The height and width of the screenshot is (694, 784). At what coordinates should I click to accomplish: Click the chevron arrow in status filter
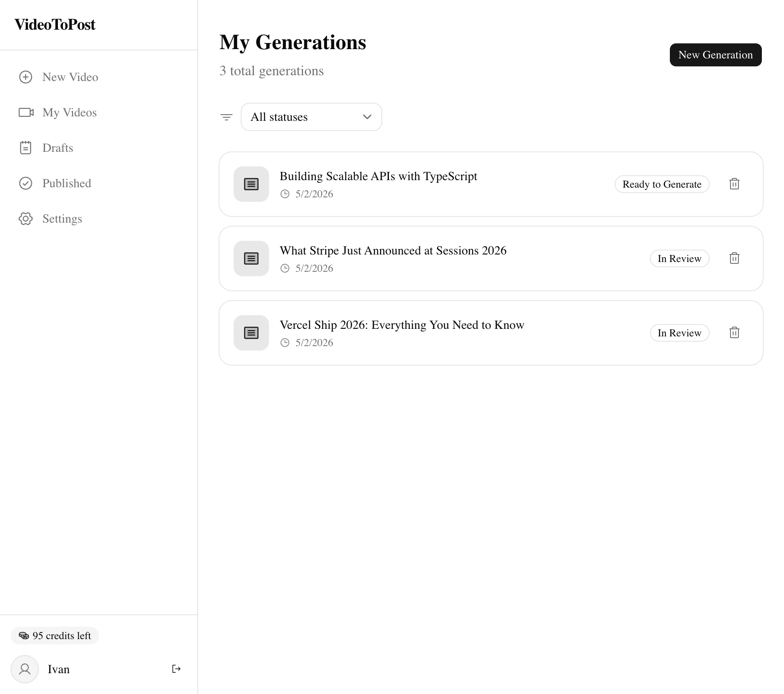coord(367,117)
